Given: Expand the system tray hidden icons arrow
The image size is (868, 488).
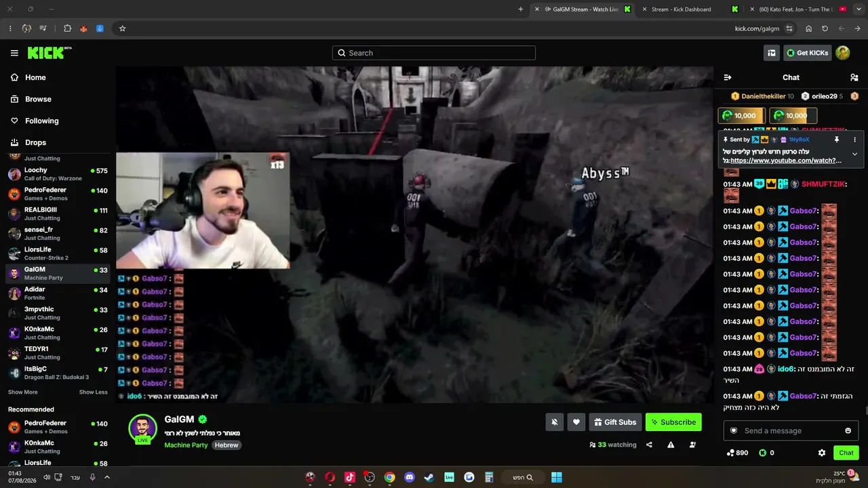Looking at the screenshot, I should 106,477.
